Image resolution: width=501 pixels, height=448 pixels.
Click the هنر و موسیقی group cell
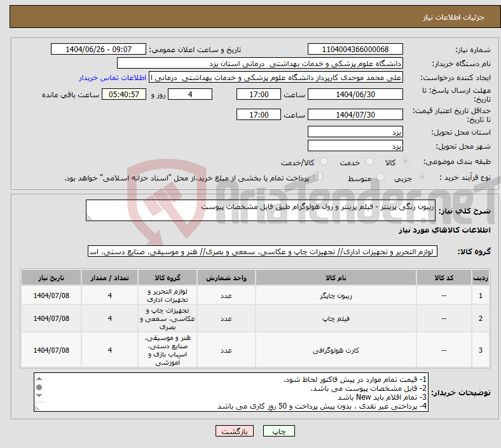pyautogui.click(x=167, y=350)
